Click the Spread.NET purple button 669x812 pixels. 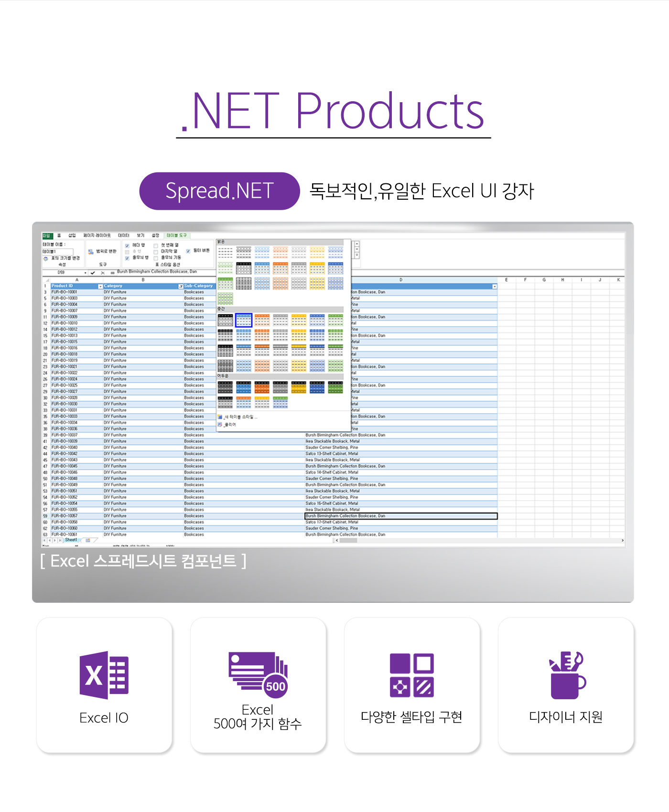coord(219,191)
